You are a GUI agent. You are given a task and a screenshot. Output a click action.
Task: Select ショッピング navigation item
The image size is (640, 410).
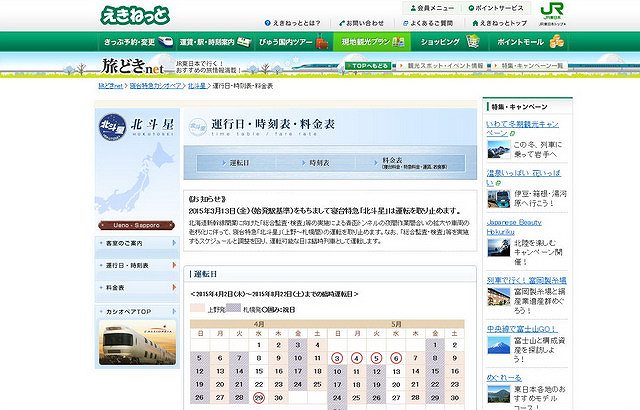coord(449,42)
